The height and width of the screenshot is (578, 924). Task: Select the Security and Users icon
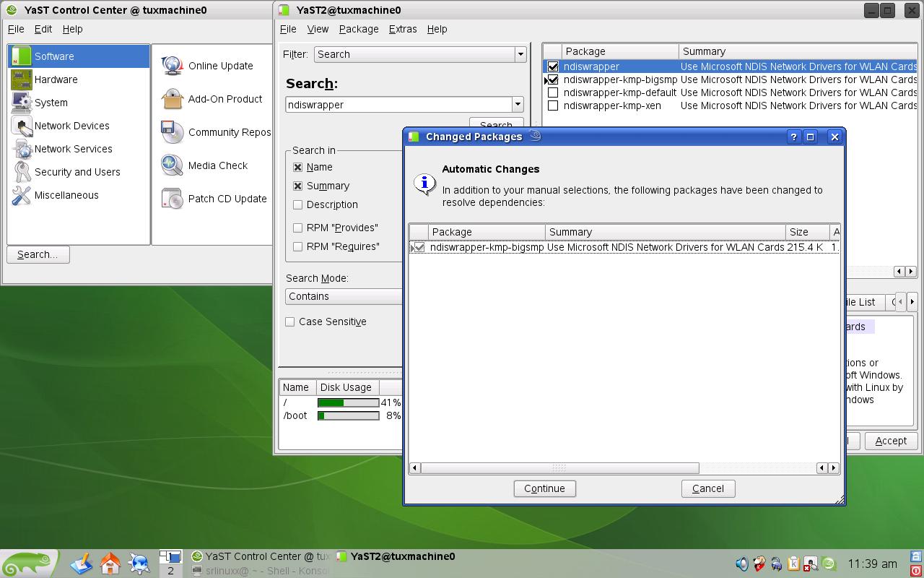(x=22, y=172)
